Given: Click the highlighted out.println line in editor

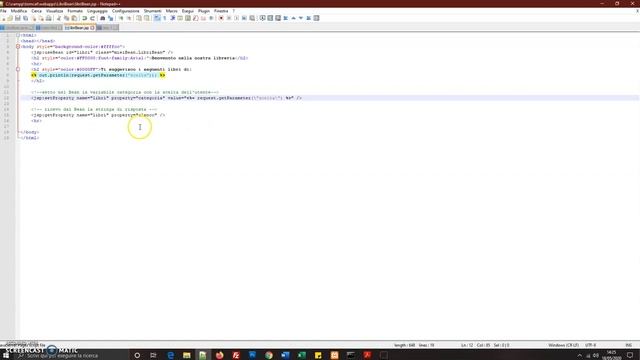Looking at the screenshot, I should click(x=98, y=75).
